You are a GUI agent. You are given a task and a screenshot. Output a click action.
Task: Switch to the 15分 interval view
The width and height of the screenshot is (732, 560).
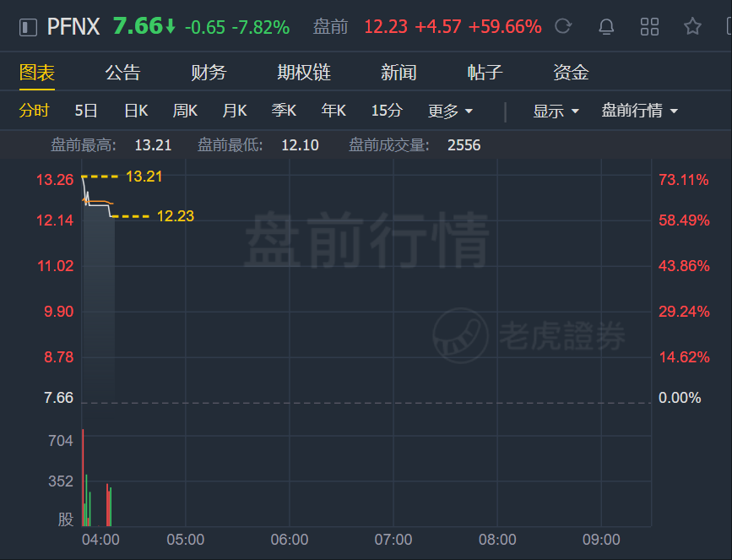tap(387, 111)
